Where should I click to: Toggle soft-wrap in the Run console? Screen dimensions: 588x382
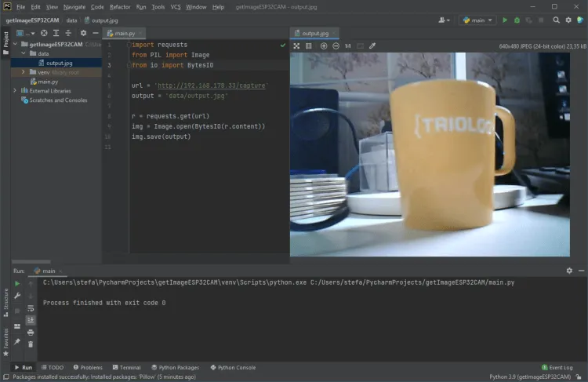coord(31,308)
